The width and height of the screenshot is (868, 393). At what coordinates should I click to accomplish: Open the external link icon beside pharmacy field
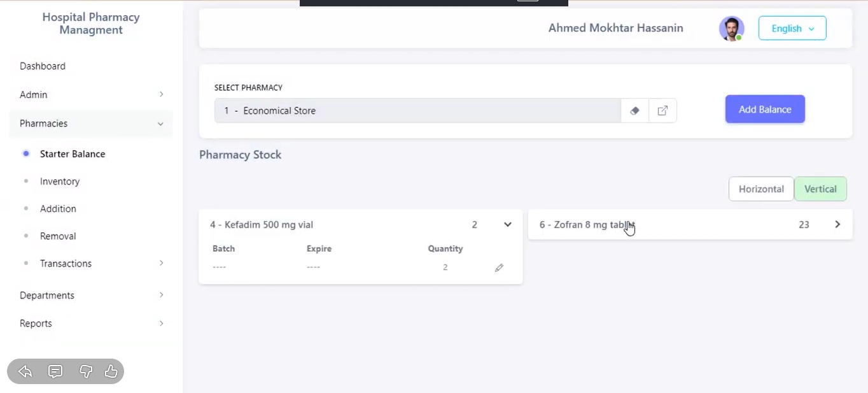coord(662,111)
